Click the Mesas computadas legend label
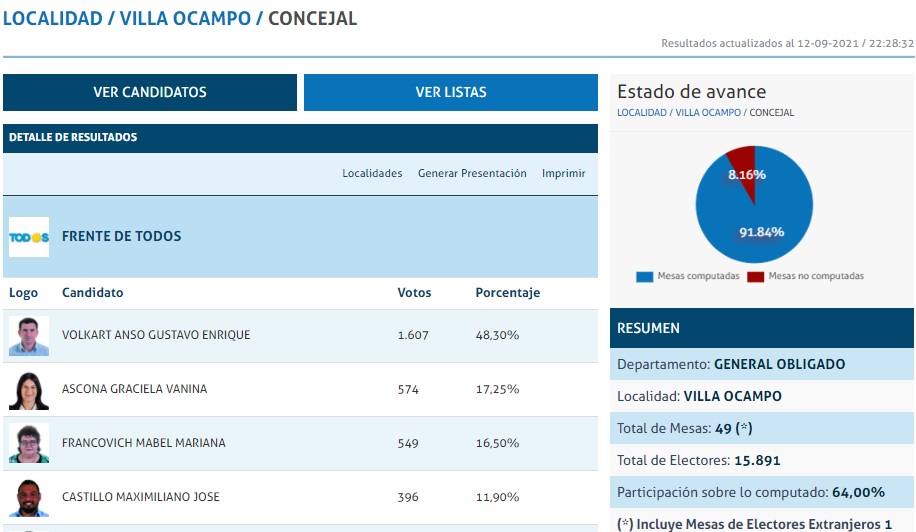The height and width of the screenshot is (532, 916). click(x=699, y=276)
